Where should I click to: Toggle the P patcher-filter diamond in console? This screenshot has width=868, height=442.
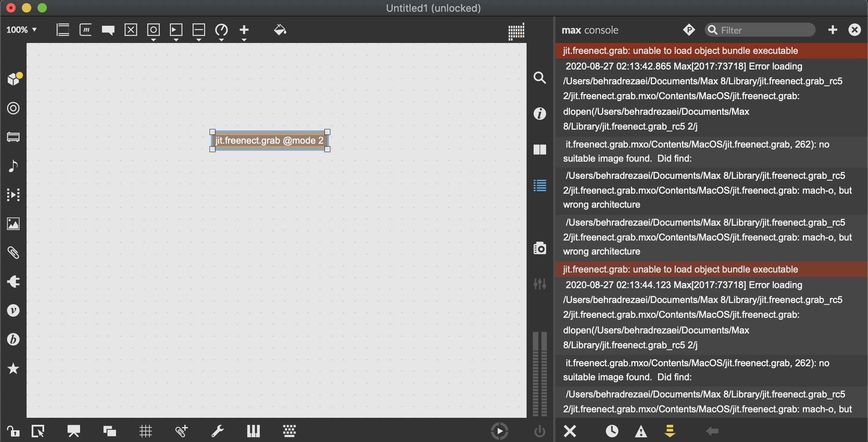click(x=689, y=30)
